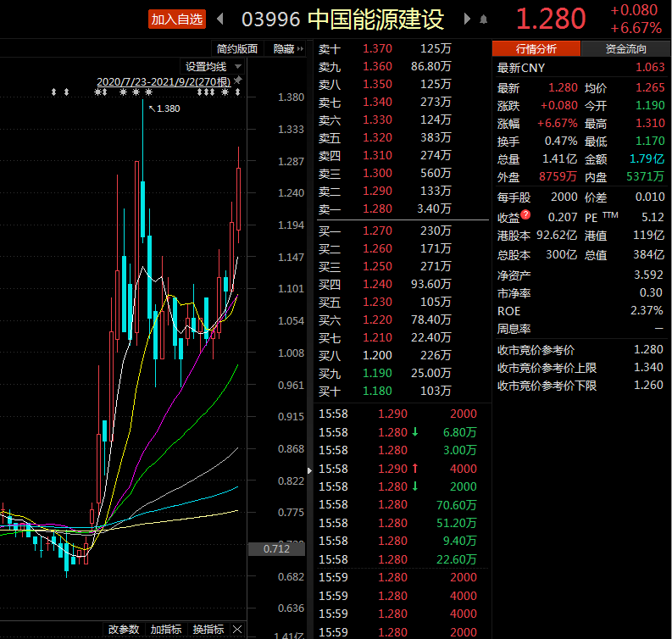
Task: Click the 净资产 value 3.592
Action: 648,275
